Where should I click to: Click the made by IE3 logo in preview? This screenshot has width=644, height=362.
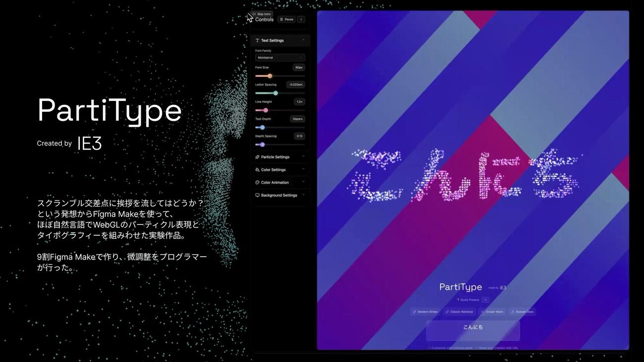click(503, 288)
